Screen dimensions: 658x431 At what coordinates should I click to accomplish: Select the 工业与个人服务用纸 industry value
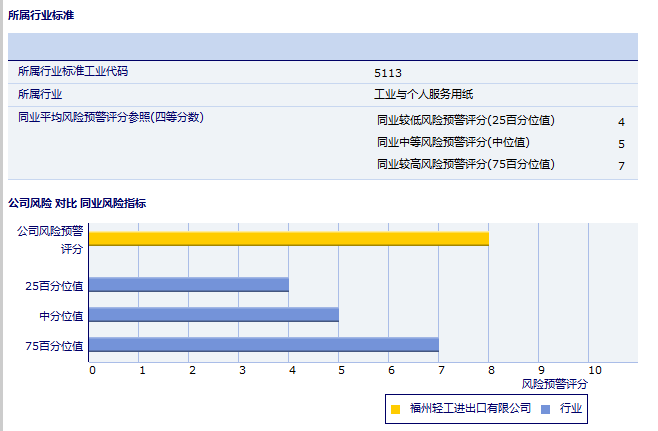coord(423,95)
